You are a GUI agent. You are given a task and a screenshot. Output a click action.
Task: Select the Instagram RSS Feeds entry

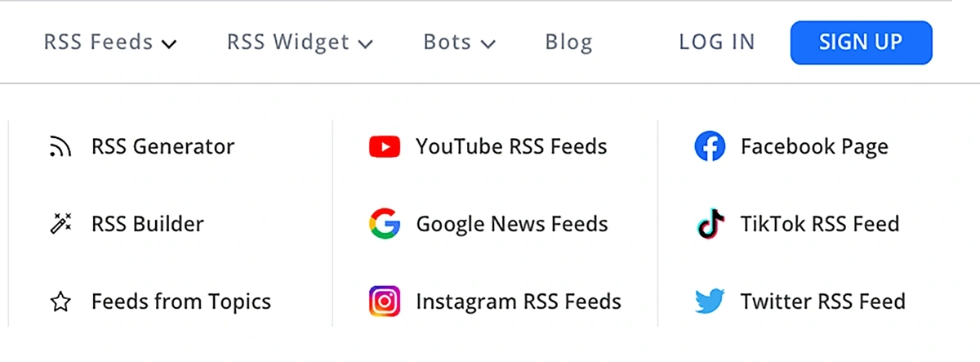click(x=519, y=302)
